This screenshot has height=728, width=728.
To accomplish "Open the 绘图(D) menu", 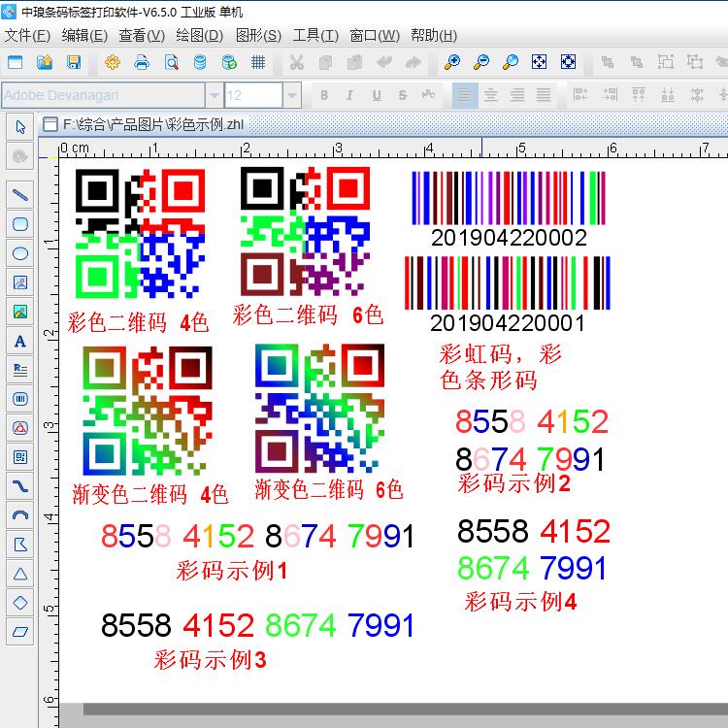I will click(200, 35).
